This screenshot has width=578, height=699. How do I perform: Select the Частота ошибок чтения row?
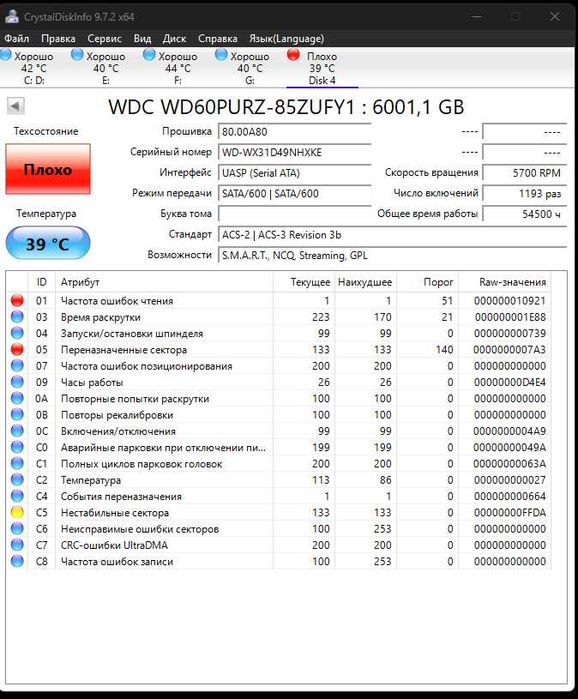tap(279, 300)
